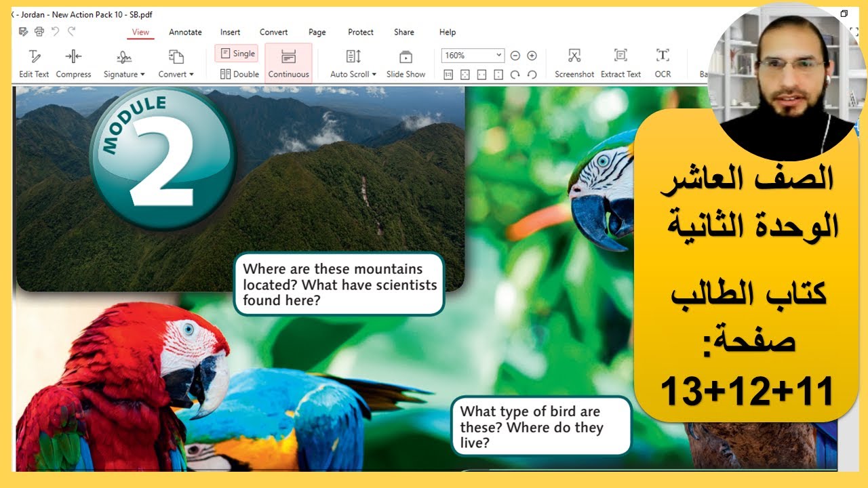Set page to actual size 1:1
The height and width of the screenshot is (488, 868).
(x=448, y=75)
